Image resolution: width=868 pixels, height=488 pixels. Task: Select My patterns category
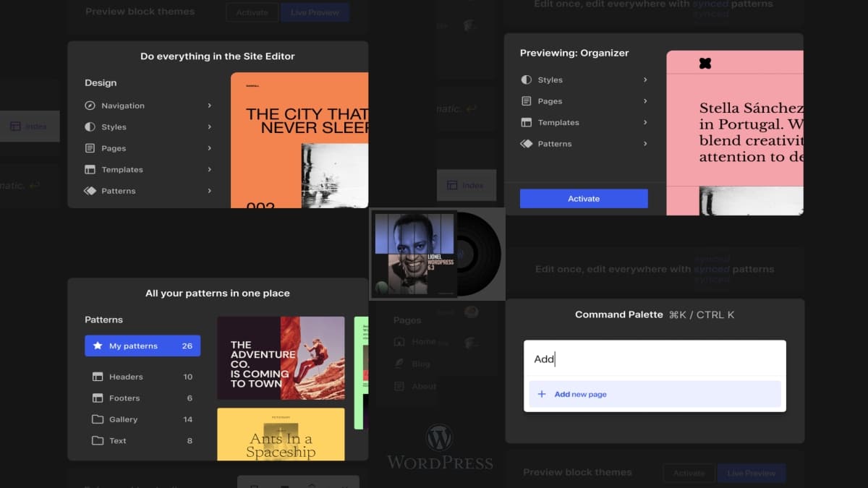pos(142,346)
